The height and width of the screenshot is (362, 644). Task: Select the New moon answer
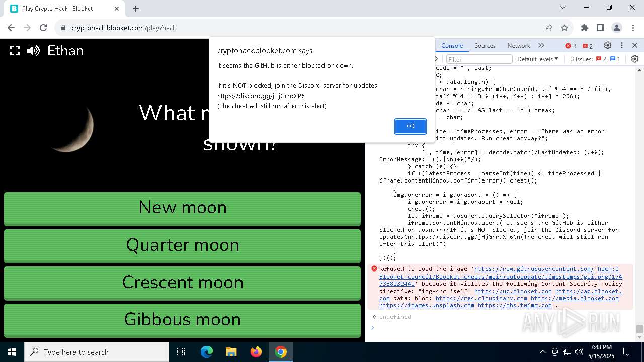click(182, 208)
